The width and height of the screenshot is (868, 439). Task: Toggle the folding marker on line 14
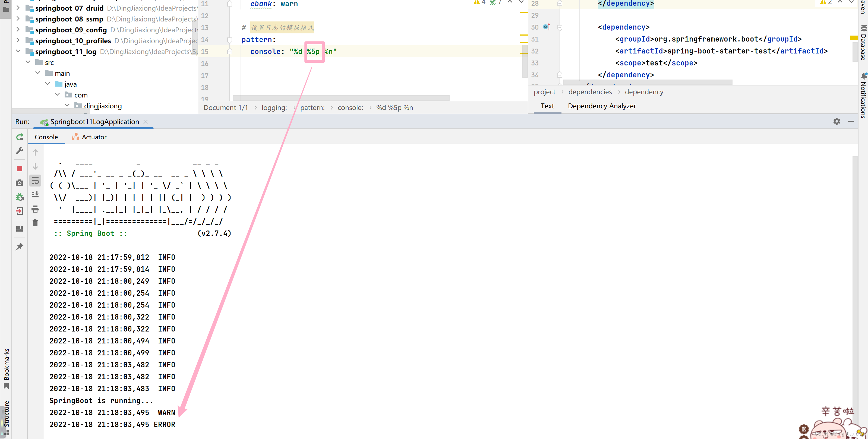tap(229, 40)
